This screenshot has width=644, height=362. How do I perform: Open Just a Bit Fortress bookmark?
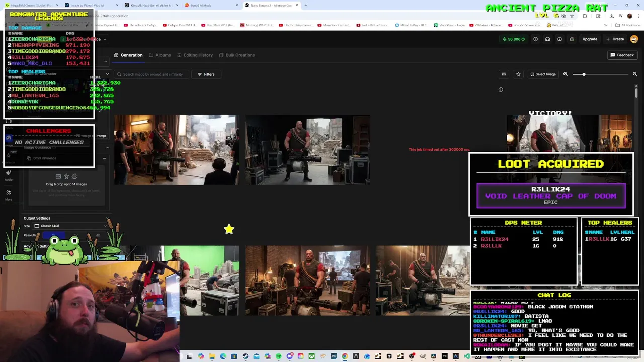pos(373,25)
